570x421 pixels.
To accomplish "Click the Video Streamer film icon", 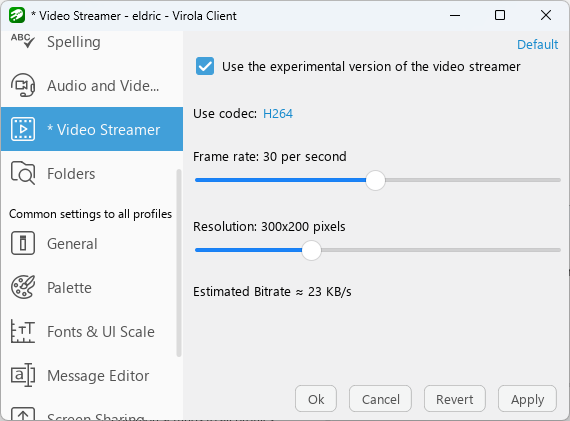I will tap(23, 129).
